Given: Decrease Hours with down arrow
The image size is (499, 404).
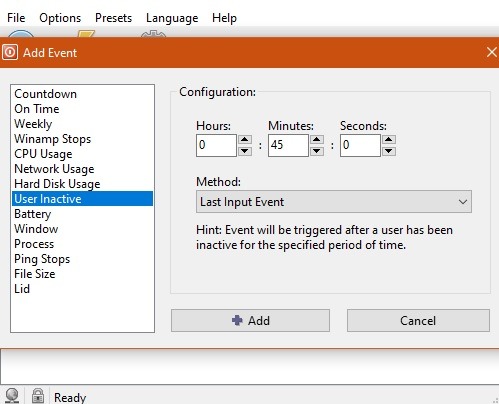Looking at the screenshot, I should coord(245,151).
